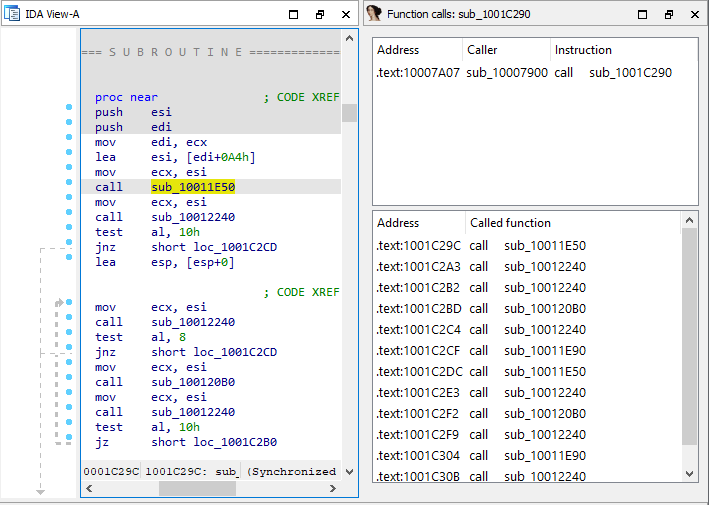Undock the Function calls panel
709x505 pixels.
pyautogui.click(x=669, y=15)
